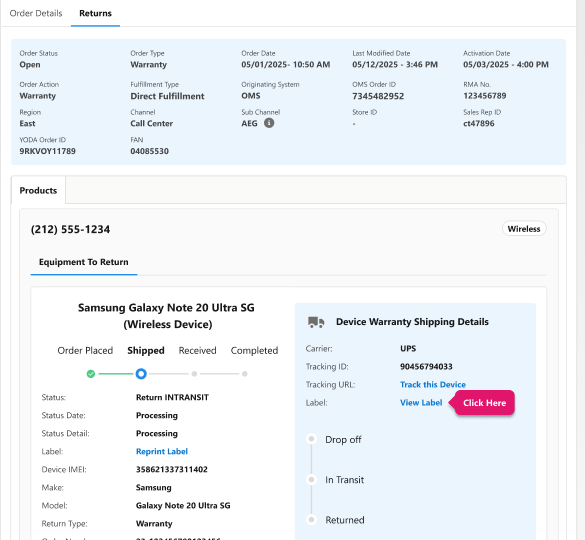This screenshot has height=540, width=585.
Task: Open the Track this Device link
Action: (x=433, y=384)
